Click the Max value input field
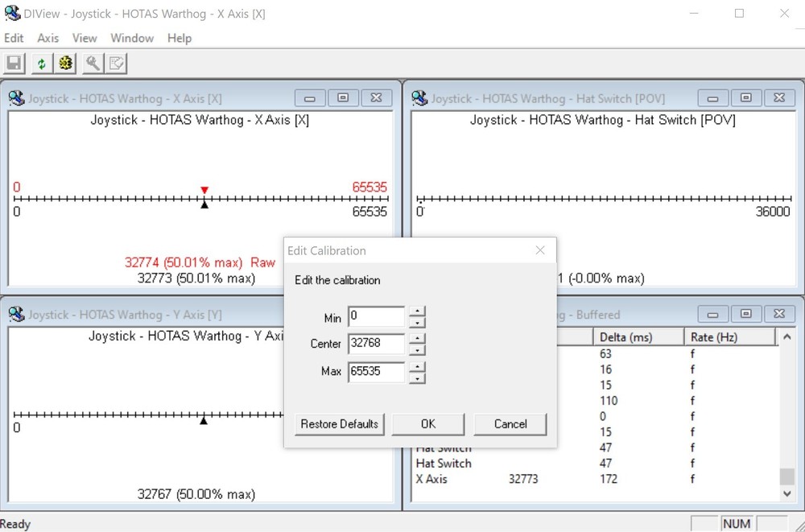The width and height of the screenshot is (805, 532). coord(376,371)
